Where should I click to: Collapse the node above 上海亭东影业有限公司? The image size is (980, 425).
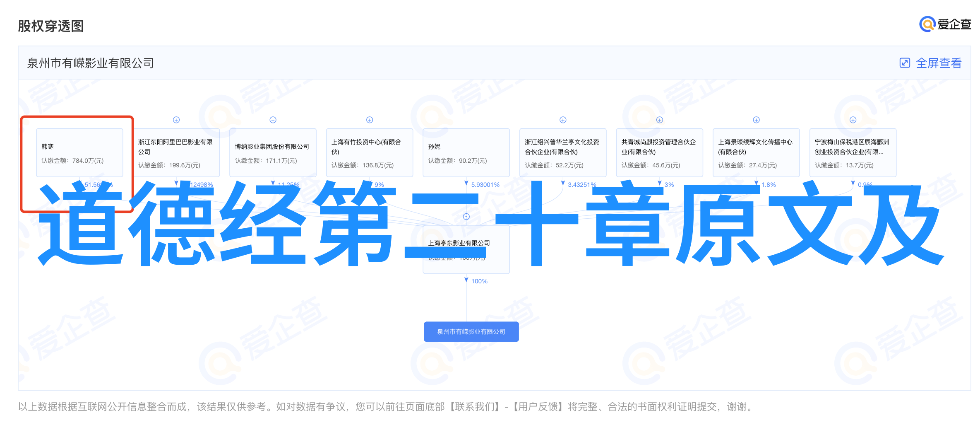[x=466, y=217]
